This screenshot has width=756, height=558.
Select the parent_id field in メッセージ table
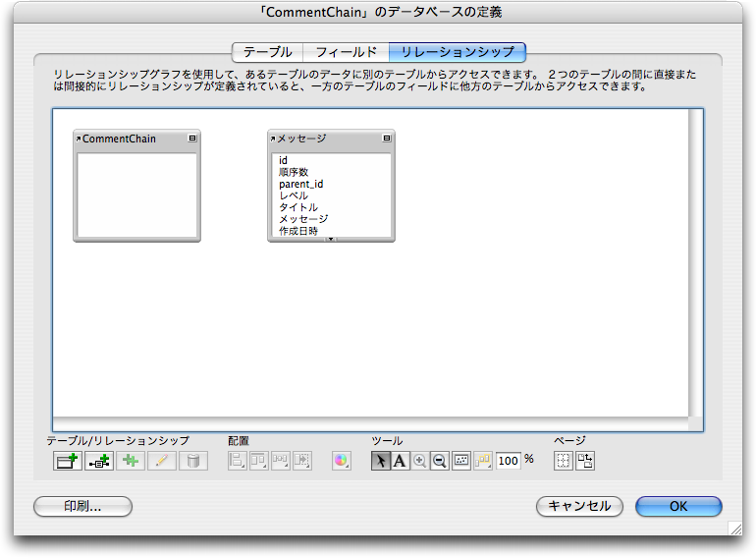300,184
